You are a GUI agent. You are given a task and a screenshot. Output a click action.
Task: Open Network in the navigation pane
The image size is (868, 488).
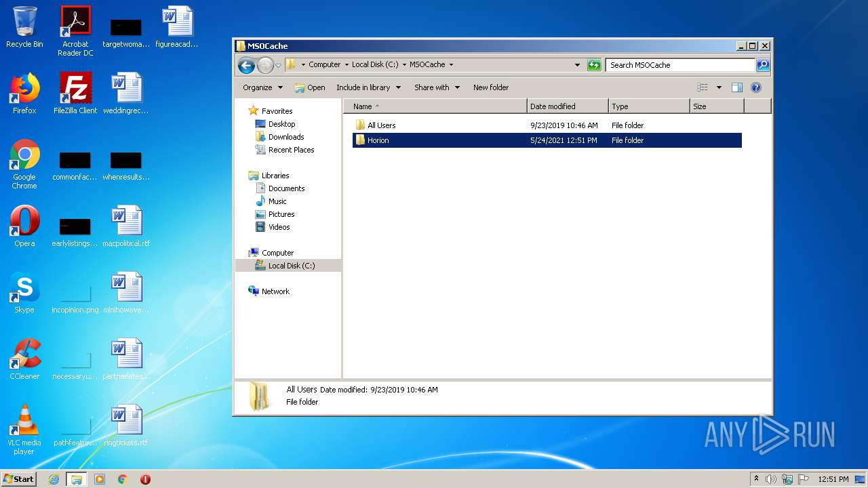(275, 291)
